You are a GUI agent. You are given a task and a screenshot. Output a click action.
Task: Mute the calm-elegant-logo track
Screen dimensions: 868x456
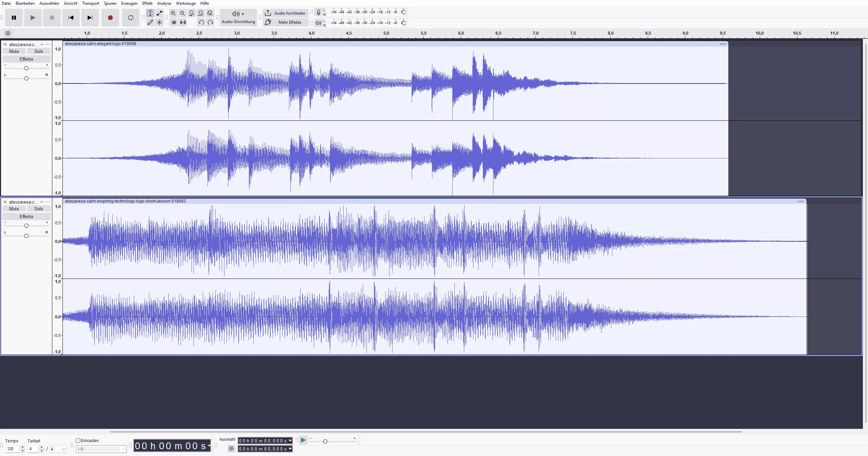pos(14,51)
